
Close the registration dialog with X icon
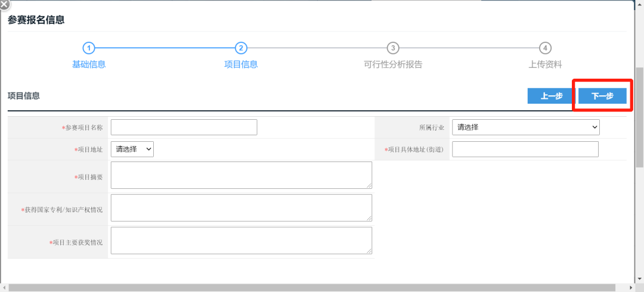click(x=4, y=4)
